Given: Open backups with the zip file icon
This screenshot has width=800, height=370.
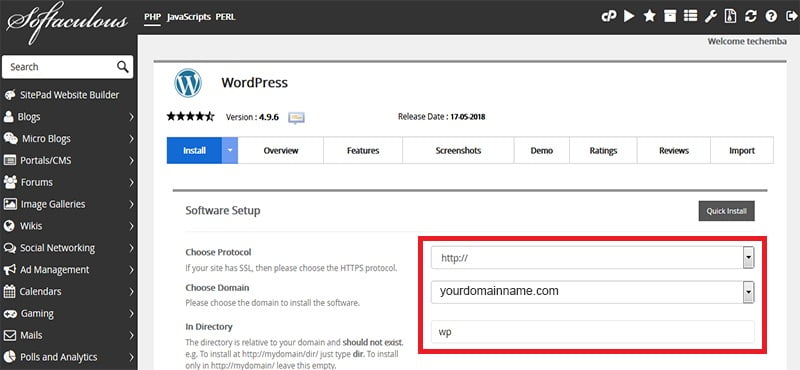Looking at the screenshot, I should (731, 16).
